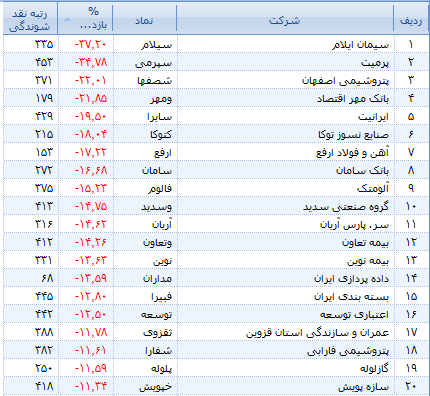Sort by the نماد column header
This screenshot has width=430, height=396.
(145, 18)
